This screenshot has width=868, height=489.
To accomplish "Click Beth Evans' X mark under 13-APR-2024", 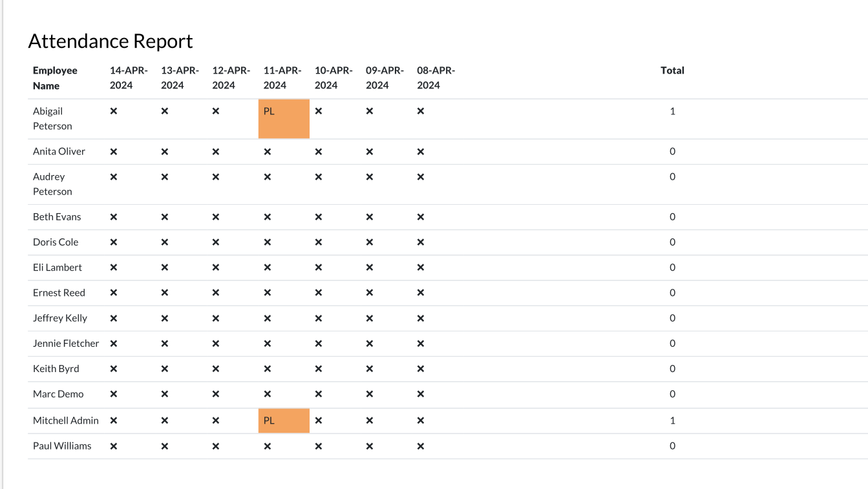I will pyautogui.click(x=165, y=217).
